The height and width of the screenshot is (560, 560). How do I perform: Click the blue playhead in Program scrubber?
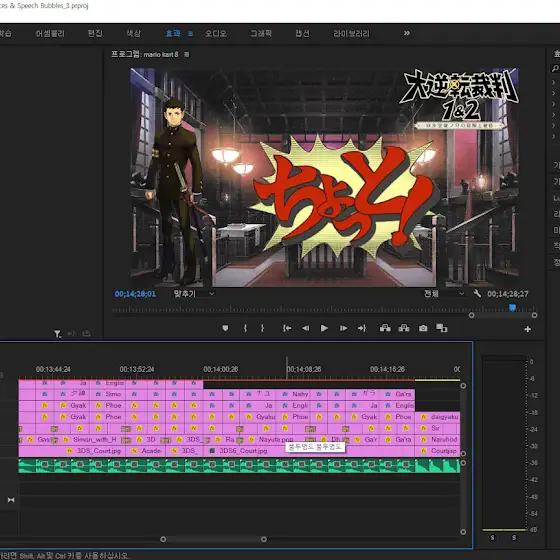coord(512,308)
